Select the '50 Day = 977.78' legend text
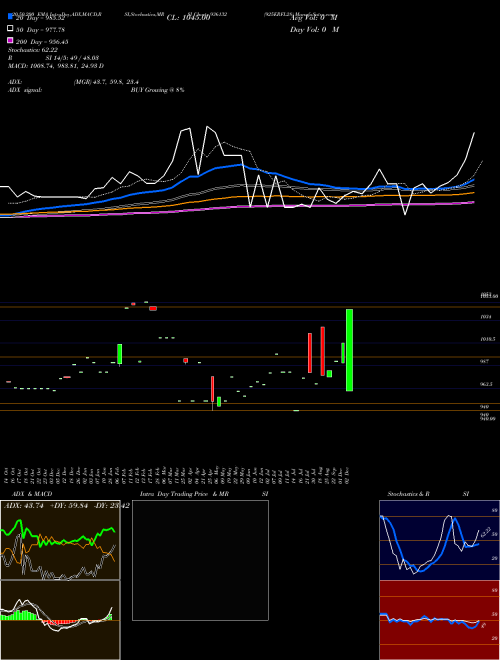This screenshot has height=660, width=500. (x=40, y=29)
